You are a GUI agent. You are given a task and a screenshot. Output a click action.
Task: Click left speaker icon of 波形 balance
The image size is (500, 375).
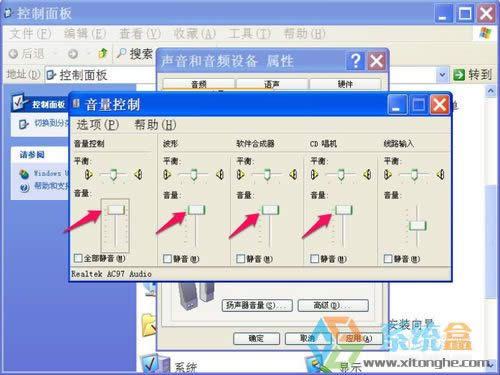[x=167, y=175]
